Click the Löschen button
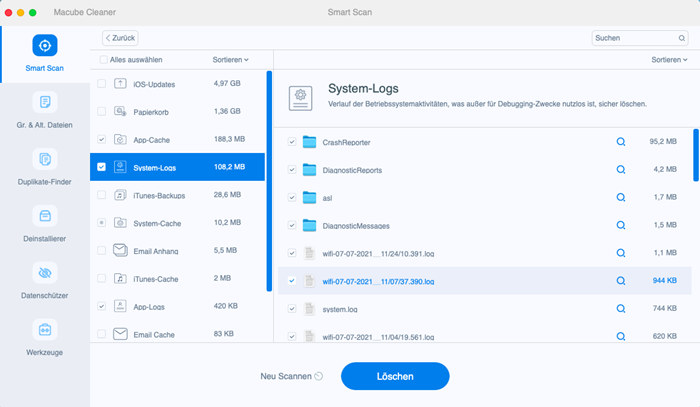The height and width of the screenshot is (407, 700). (395, 376)
